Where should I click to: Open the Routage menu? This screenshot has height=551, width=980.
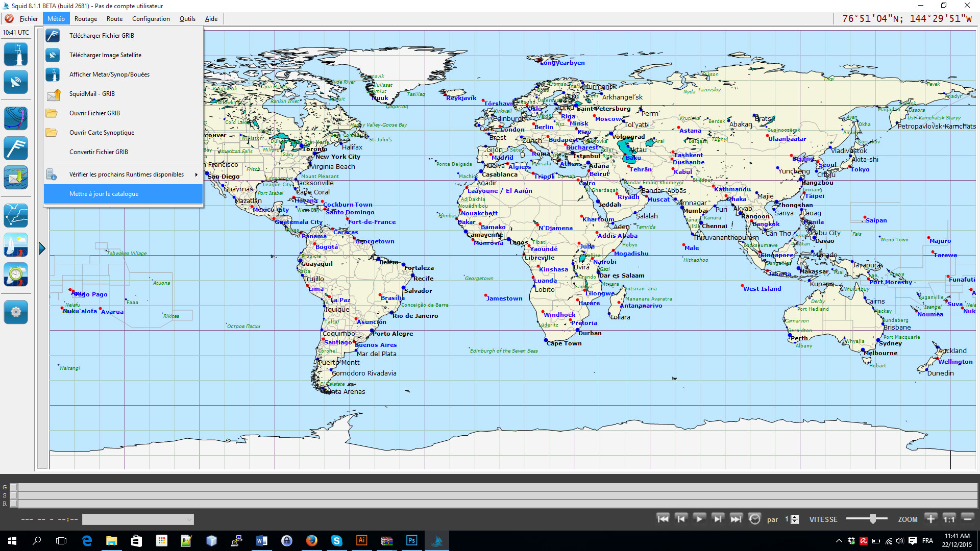pos(85,19)
